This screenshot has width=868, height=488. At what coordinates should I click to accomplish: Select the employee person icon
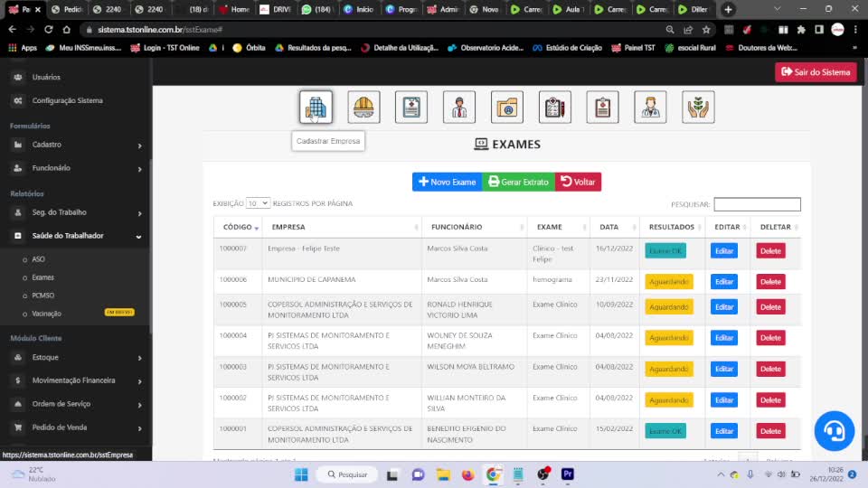(x=459, y=107)
